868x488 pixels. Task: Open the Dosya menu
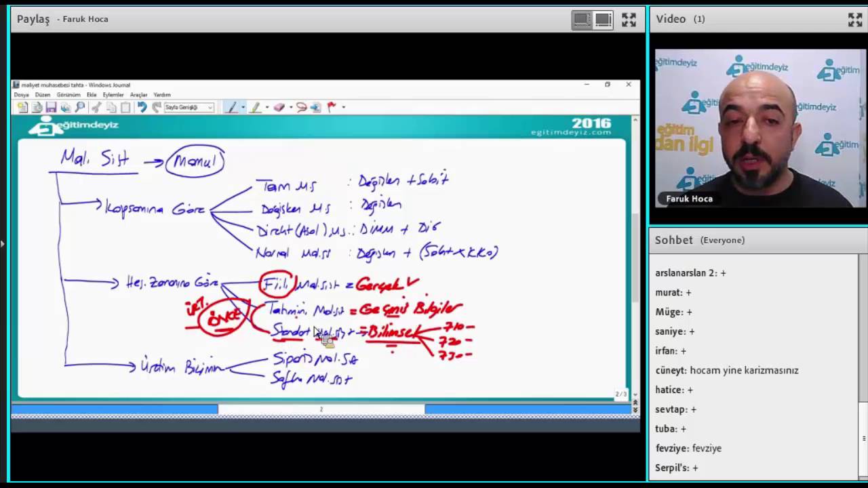pos(22,95)
